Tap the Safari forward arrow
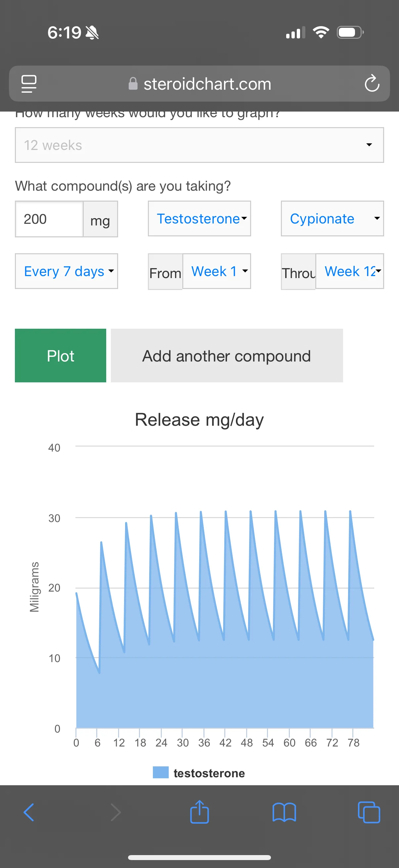This screenshot has height=868, width=399. click(x=115, y=812)
